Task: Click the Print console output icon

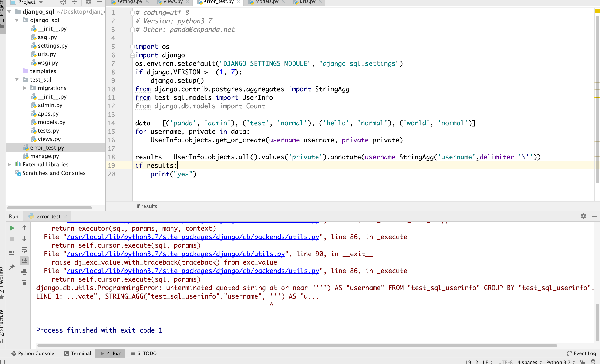Action: [x=24, y=272]
